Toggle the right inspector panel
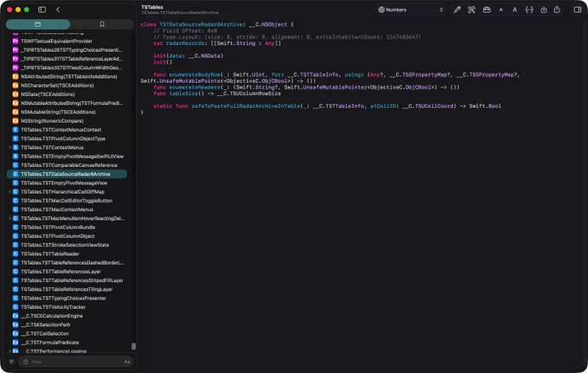Image resolution: width=588 pixels, height=373 pixels. point(578,10)
